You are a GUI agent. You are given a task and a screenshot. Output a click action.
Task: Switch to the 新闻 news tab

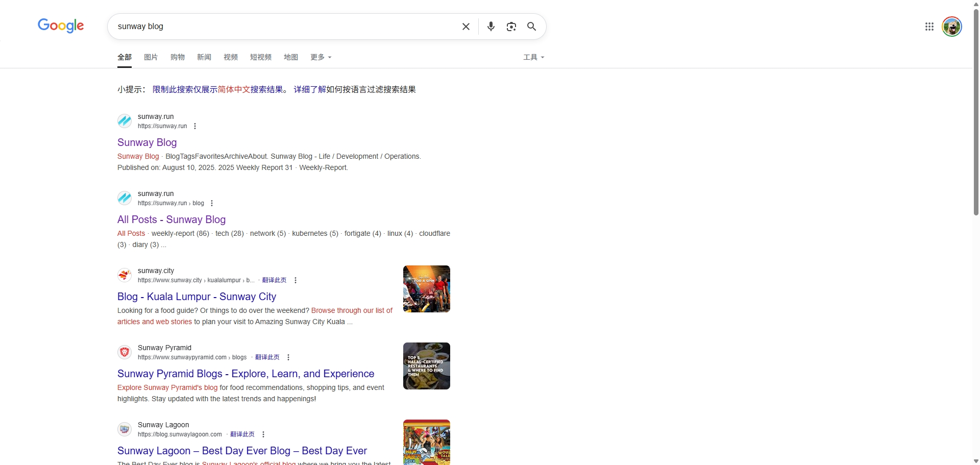(x=204, y=57)
